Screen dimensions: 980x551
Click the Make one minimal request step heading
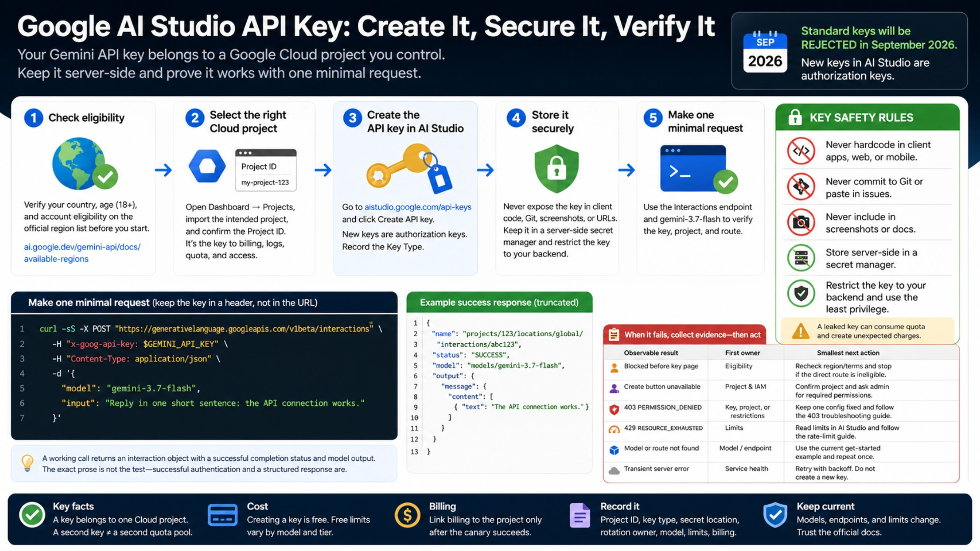pos(705,121)
